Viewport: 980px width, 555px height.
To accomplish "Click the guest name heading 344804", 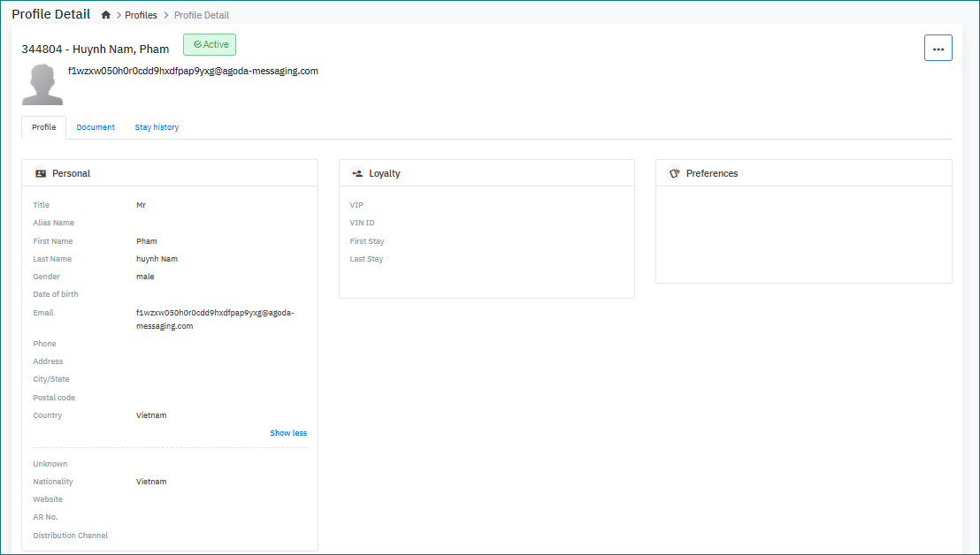I will pyautogui.click(x=96, y=49).
